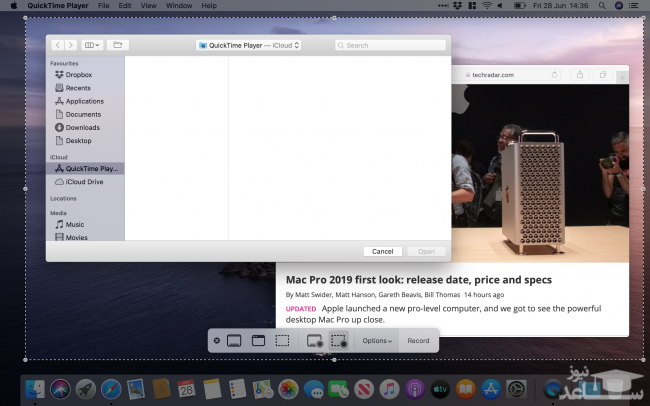Viewport: 650px width, 406px height.
Task: Choose Record Entire Screen icon
Action: coord(313,341)
